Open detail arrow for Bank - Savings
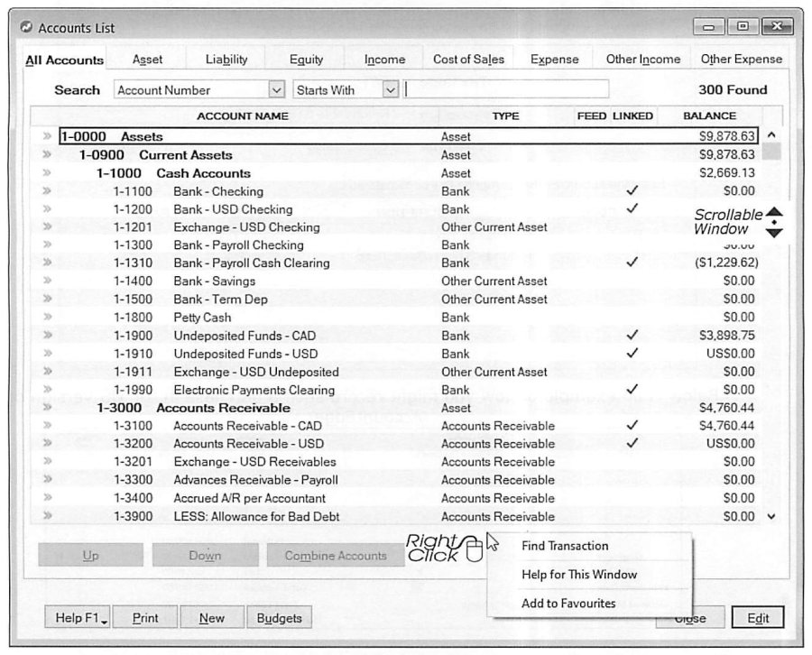The width and height of the screenshot is (812, 655). [x=47, y=280]
